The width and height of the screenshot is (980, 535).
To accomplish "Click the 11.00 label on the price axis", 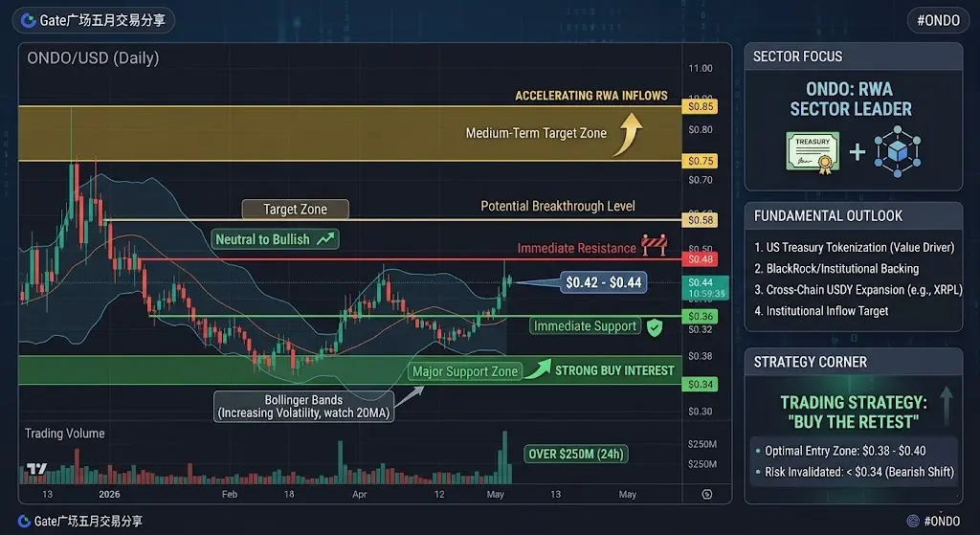I will pyautogui.click(x=700, y=68).
